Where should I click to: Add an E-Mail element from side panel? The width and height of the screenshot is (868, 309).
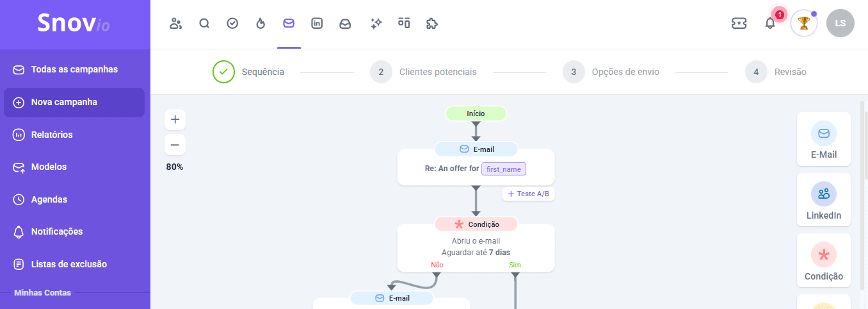point(824,140)
